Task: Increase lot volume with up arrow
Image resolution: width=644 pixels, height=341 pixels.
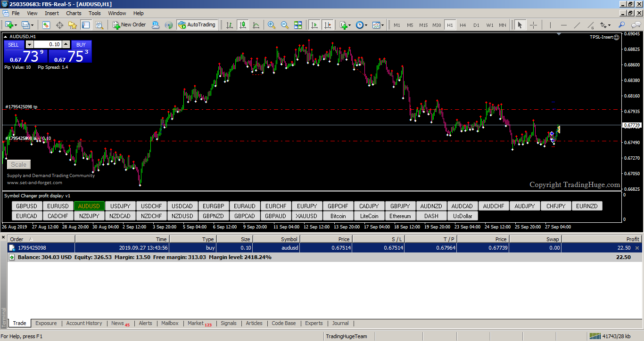Action: point(66,44)
